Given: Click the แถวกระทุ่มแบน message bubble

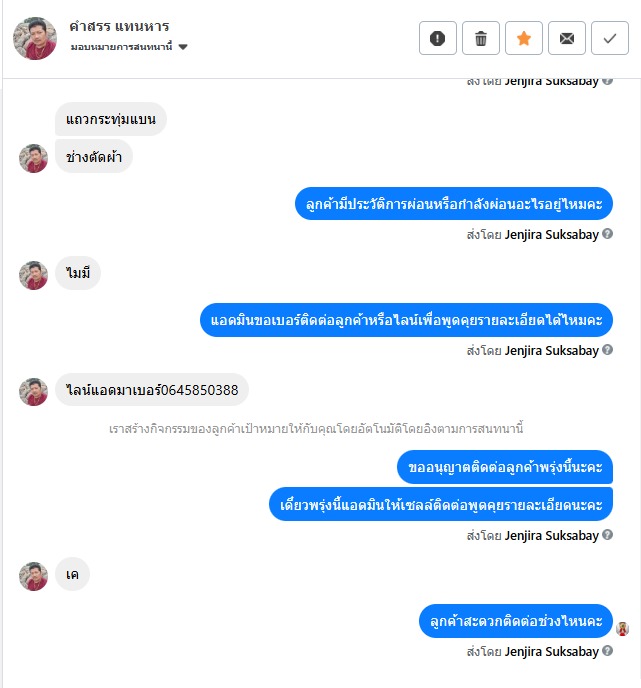Looking at the screenshot, I should 111,119.
